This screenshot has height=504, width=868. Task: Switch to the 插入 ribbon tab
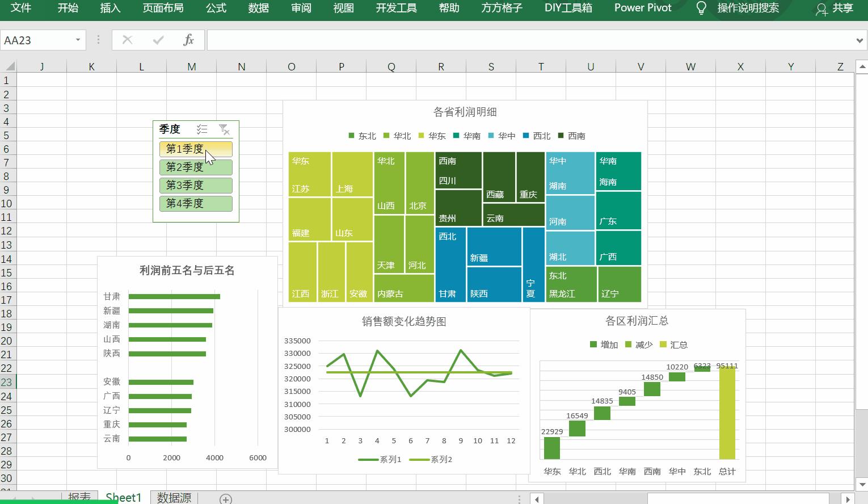tap(110, 8)
